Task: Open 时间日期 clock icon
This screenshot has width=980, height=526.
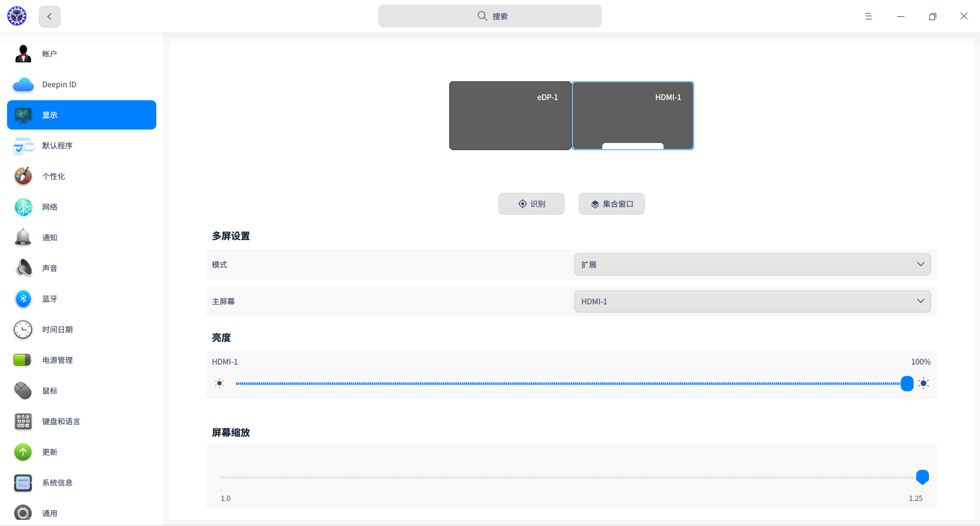Action: pyautogui.click(x=23, y=329)
